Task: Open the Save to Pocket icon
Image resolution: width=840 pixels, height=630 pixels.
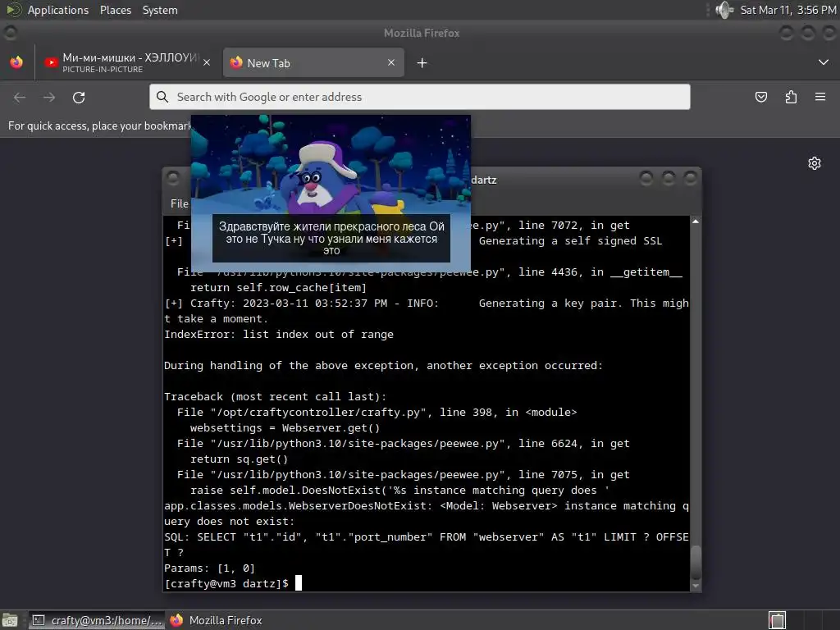Action: point(761,97)
